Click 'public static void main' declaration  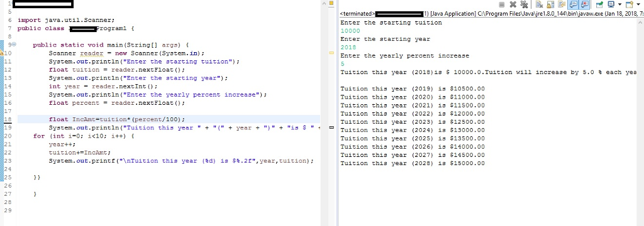pyautogui.click(x=111, y=45)
